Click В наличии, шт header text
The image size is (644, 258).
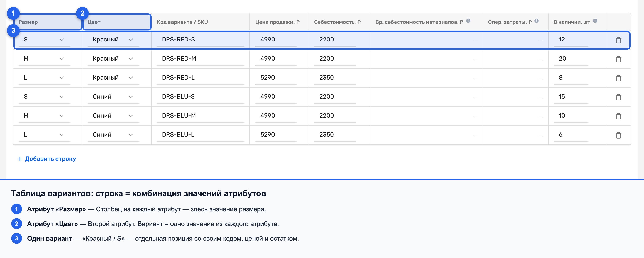pos(572,22)
